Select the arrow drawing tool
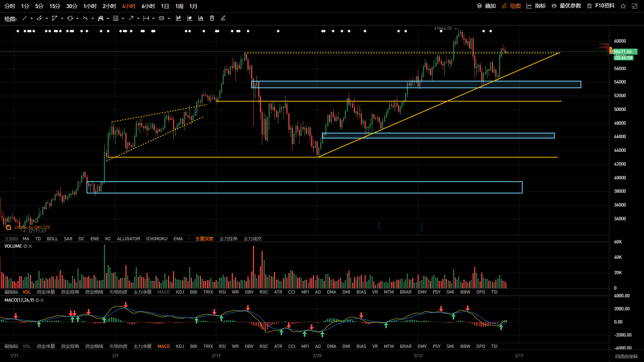644x362 pixels. pos(131,18)
